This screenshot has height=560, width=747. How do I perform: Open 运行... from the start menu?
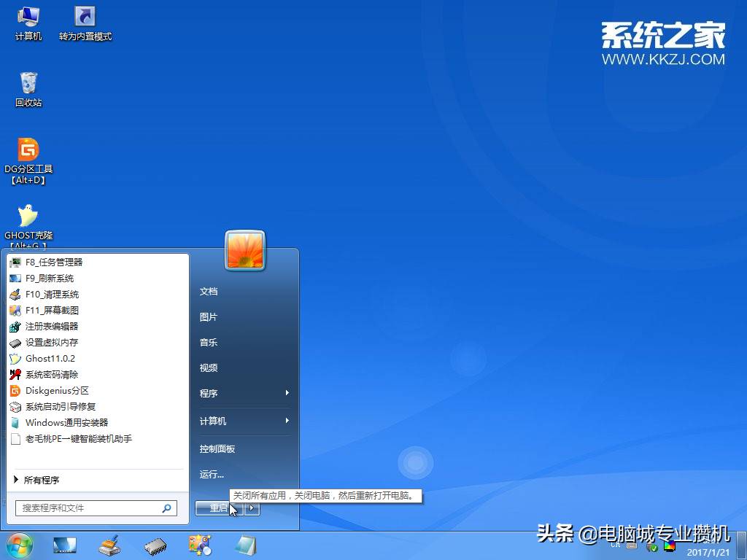click(212, 475)
